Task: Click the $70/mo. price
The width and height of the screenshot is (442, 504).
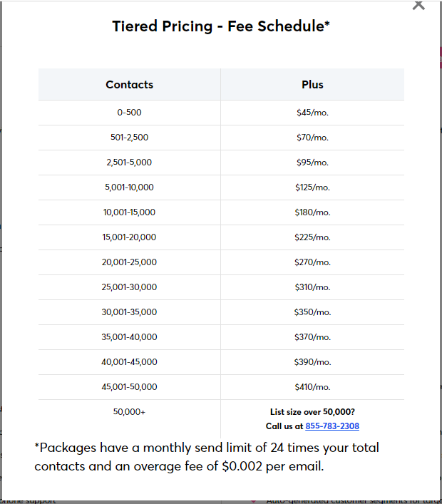Action: point(312,138)
